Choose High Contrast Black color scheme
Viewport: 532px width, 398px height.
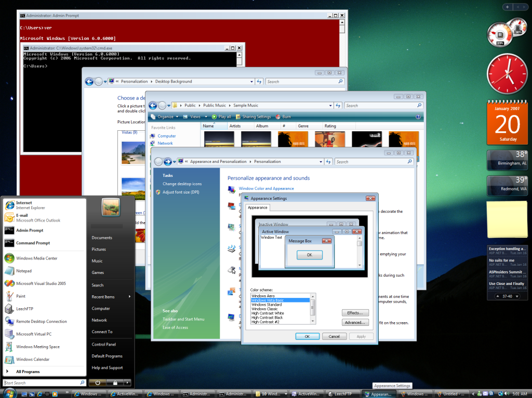(x=267, y=318)
